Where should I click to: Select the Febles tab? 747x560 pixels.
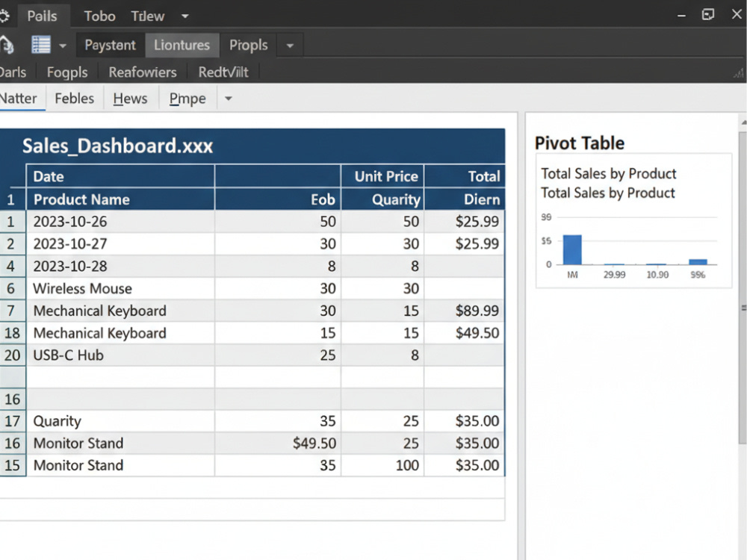[74, 99]
